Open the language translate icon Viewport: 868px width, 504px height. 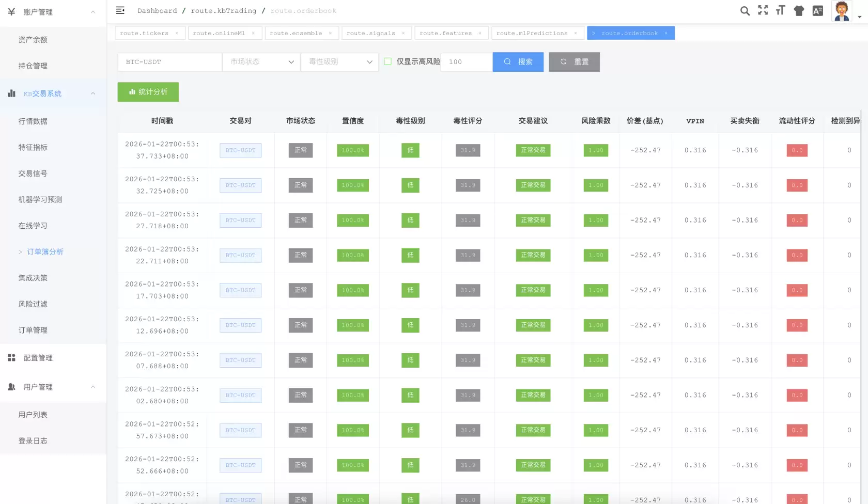(x=817, y=11)
